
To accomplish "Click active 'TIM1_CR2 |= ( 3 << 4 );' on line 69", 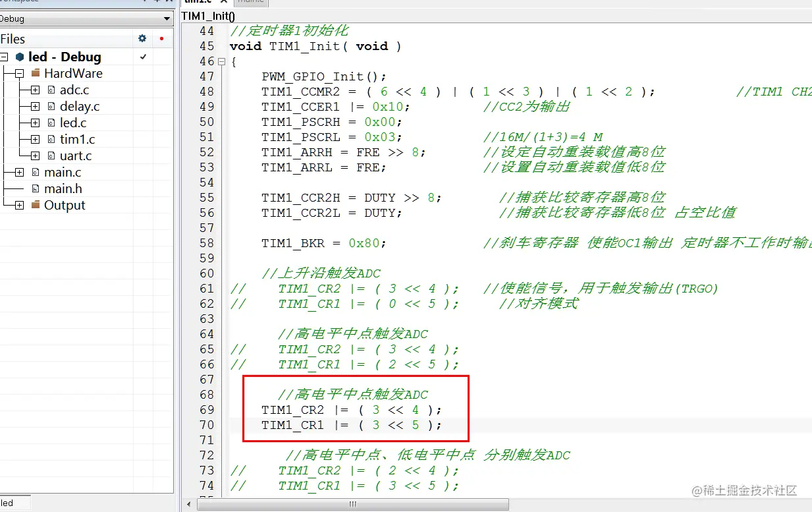I will coord(352,410).
